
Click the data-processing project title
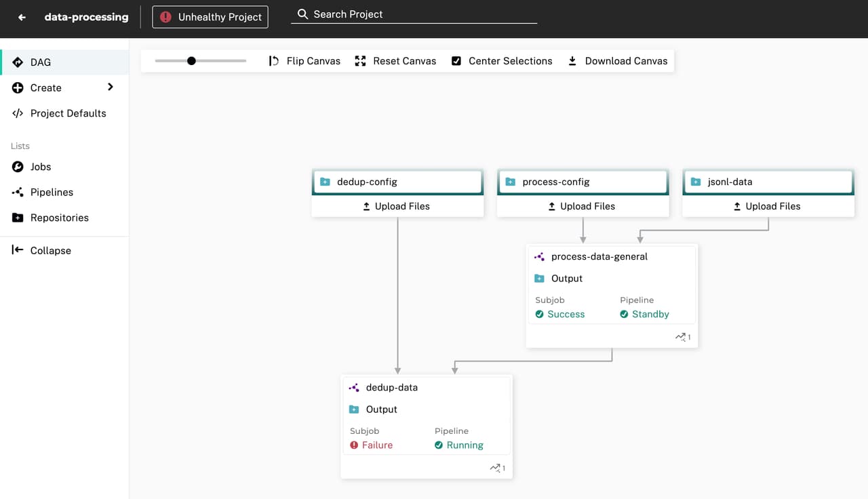tap(86, 18)
